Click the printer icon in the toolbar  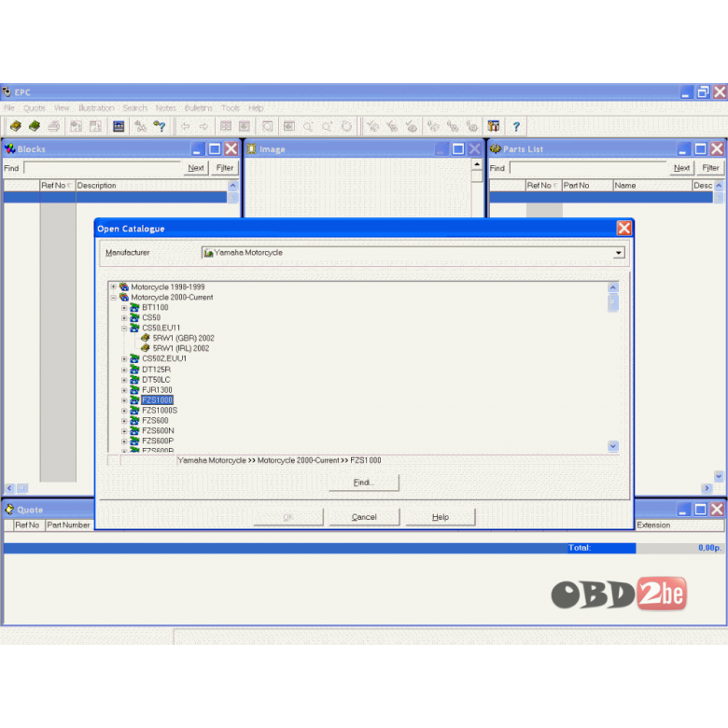pyautogui.click(x=54, y=126)
